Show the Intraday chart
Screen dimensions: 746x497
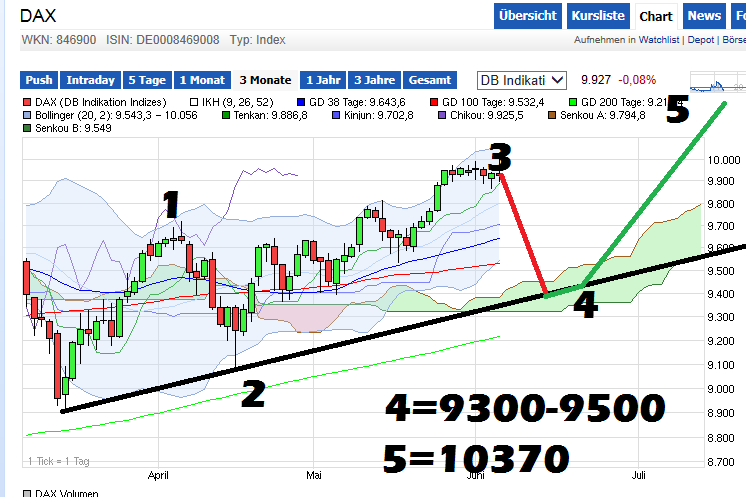tap(90, 80)
